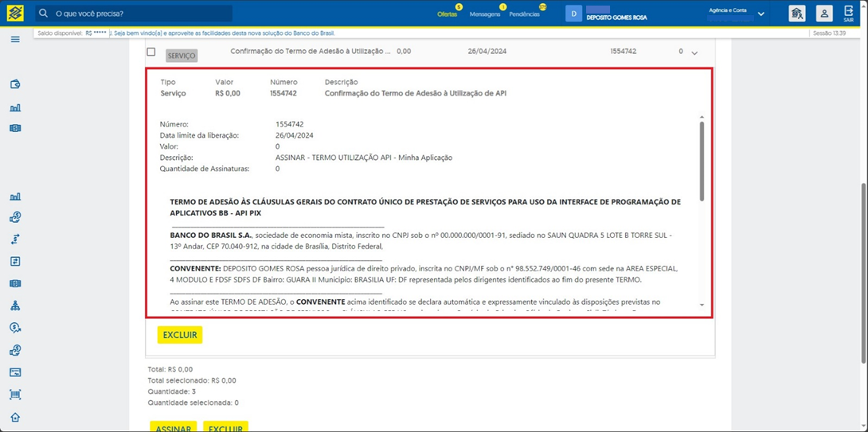
Task: Click the D avatar of Deposito Gomes Rosa
Action: coord(573,14)
